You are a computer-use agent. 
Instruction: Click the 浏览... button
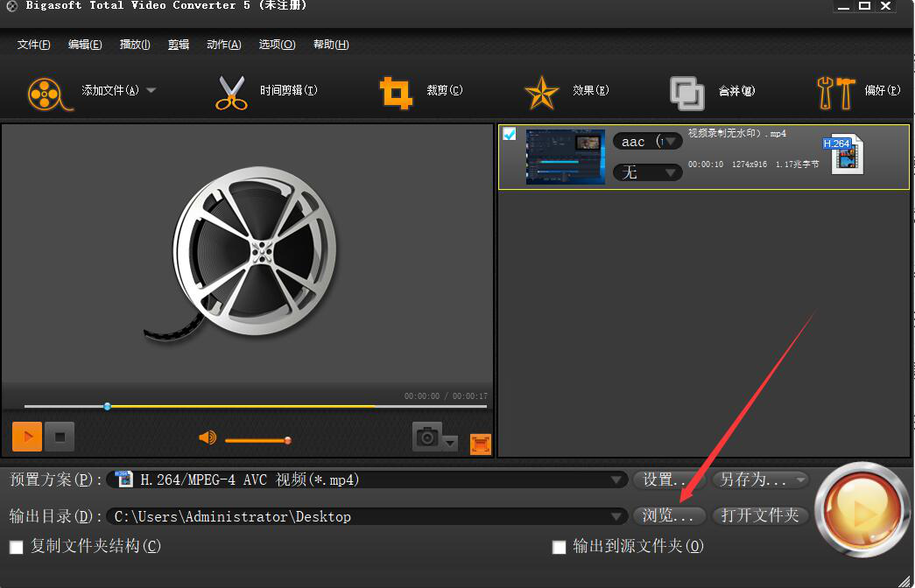(x=669, y=515)
